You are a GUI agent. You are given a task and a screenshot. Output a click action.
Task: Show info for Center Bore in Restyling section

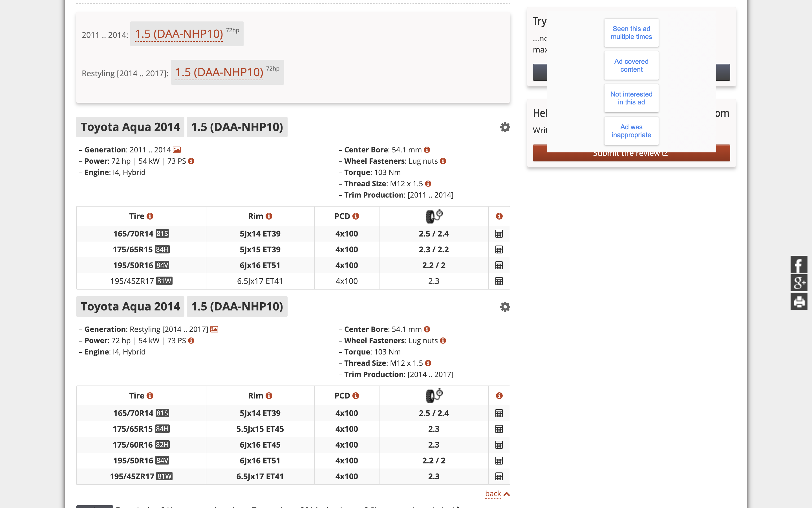[x=427, y=329]
